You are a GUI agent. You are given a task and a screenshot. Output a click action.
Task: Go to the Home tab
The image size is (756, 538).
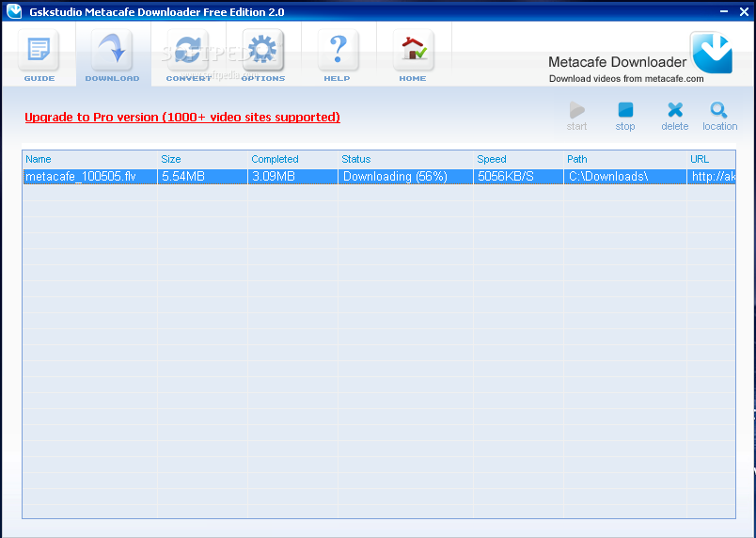(x=413, y=55)
